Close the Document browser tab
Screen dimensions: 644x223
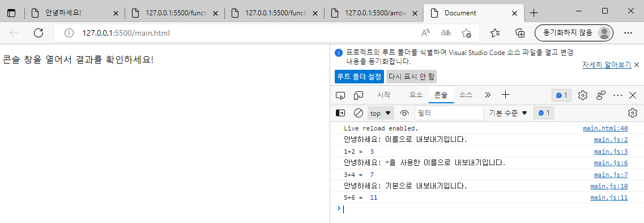point(514,13)
